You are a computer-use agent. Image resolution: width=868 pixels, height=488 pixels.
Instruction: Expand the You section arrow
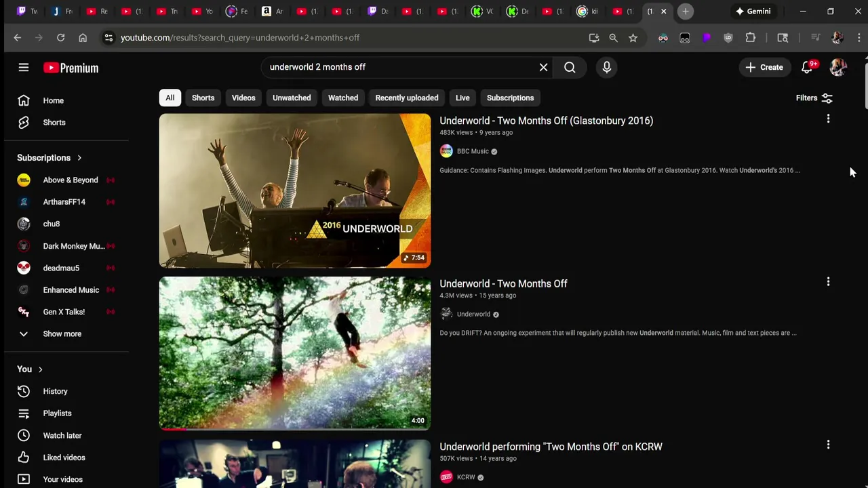coord(41,369)
